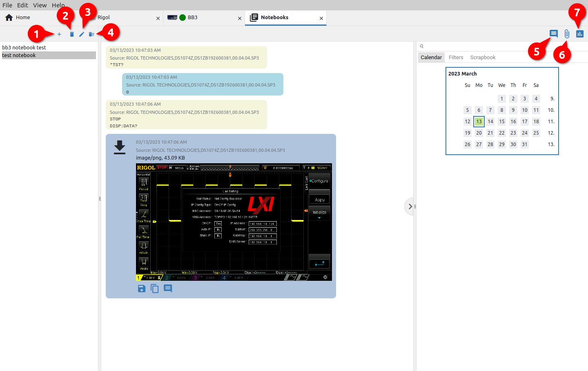
Task: Pick March 13 in the calendar
Action: coord(479,122)
